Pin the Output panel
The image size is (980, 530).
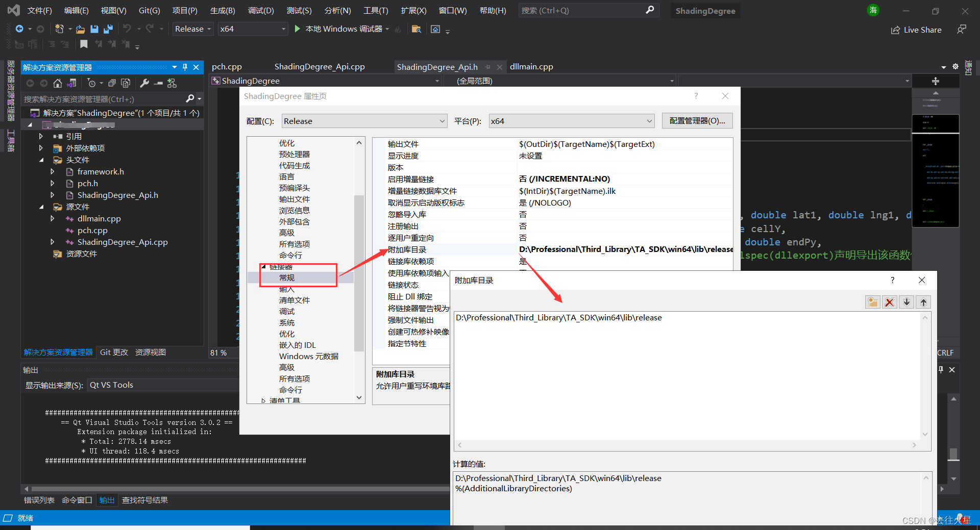(x=941, y=370)
